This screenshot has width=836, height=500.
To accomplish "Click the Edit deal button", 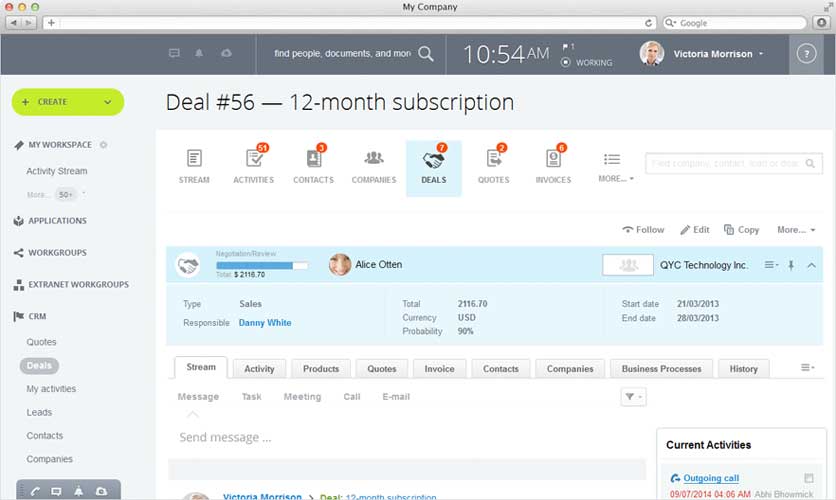I will [695, 230].
